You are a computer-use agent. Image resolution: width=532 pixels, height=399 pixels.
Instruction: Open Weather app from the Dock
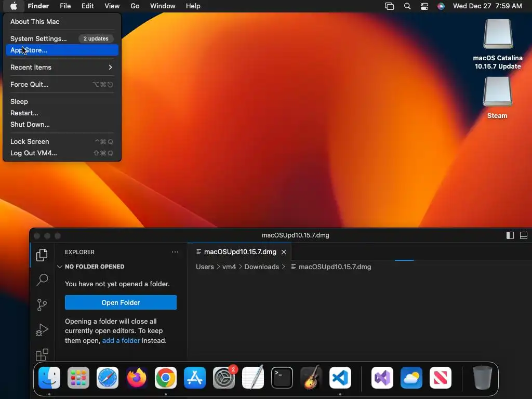click(x=411, y=378)
